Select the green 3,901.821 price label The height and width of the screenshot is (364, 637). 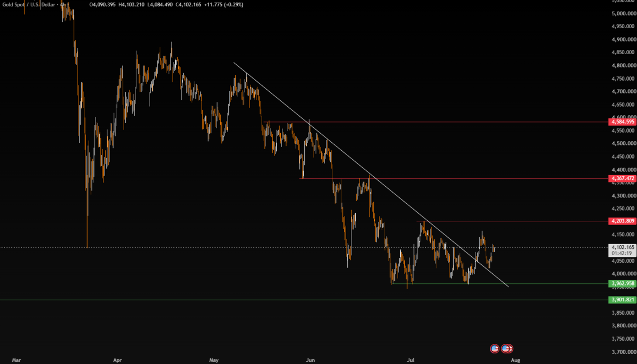pos(622,300)
